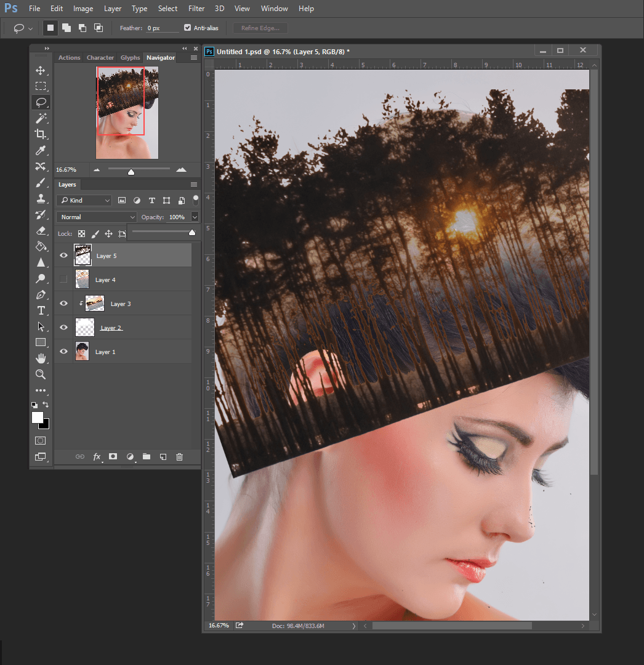The height and width of the screenshot is (665, 644).
Task: Pick the Eyedropper tool
Action: pos(41,150)
